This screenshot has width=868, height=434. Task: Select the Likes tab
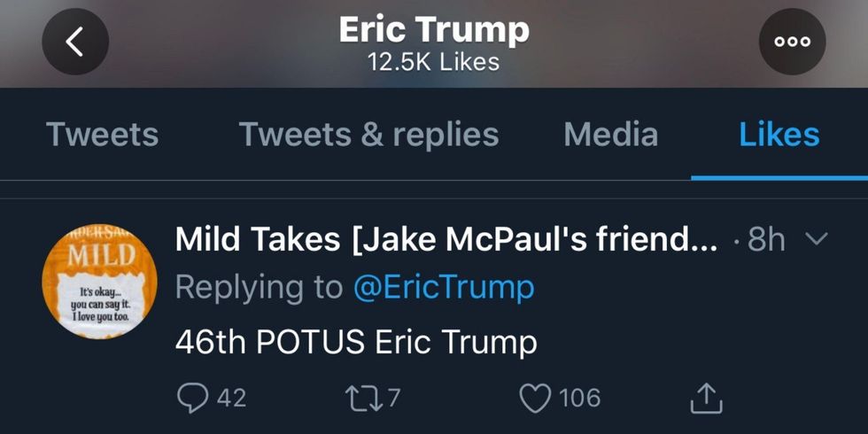point(779,135)
